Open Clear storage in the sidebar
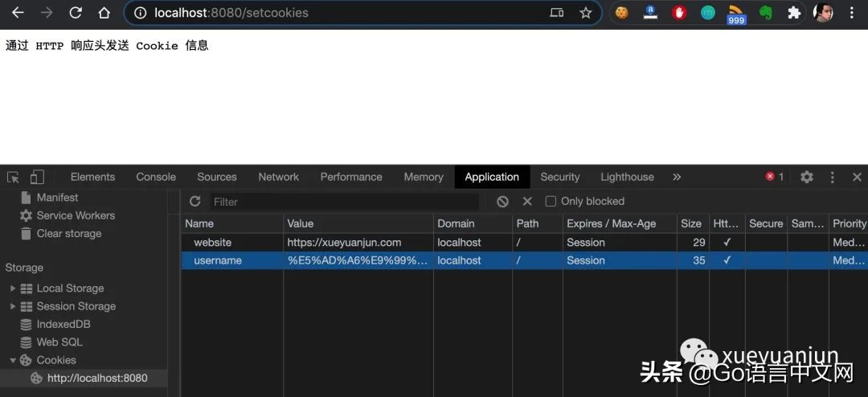The image size is (868, 397). pos(68,234)
